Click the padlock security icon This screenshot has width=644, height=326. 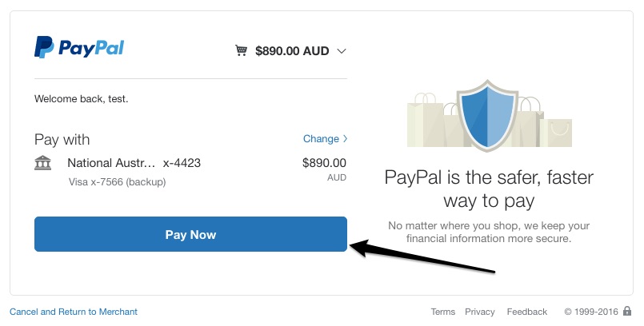click(x=626, y=311)
